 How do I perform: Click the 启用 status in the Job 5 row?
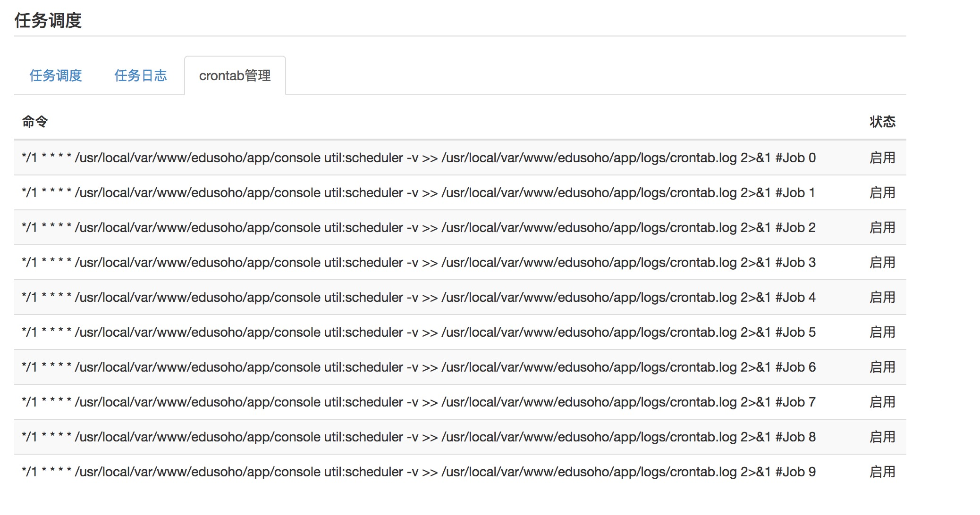[882, 332]
